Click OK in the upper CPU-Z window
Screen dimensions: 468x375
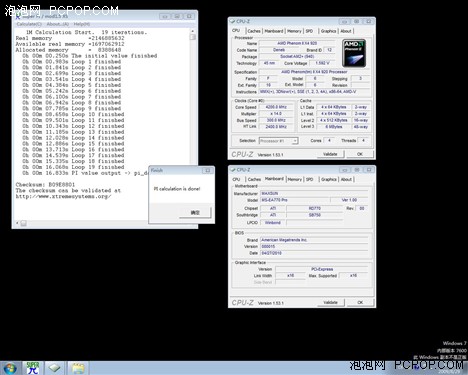360,154
